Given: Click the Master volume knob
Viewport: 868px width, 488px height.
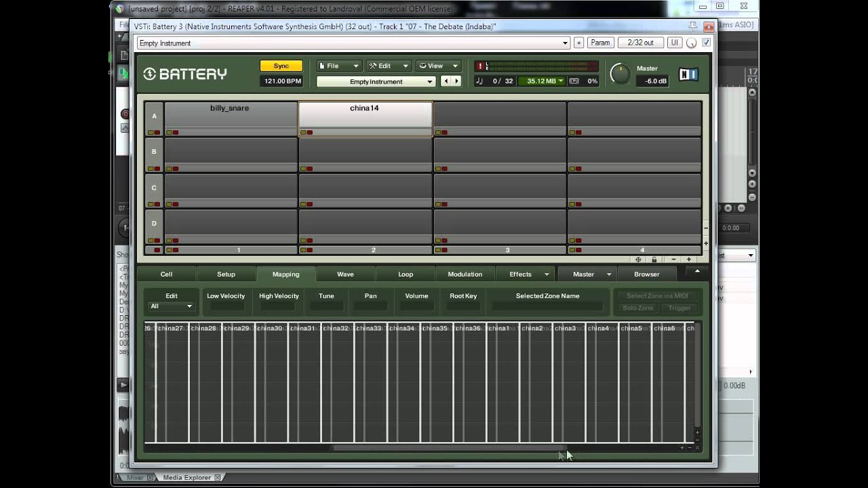Looking at the screenshot, I should (620, 74).
